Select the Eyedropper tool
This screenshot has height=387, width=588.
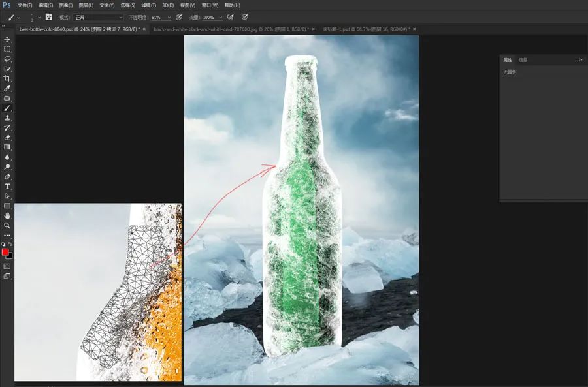(7, 88)
